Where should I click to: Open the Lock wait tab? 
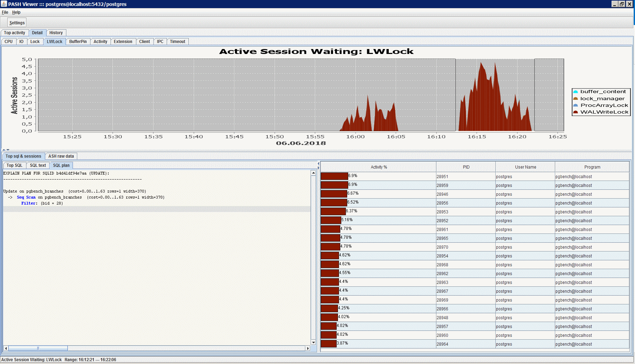click(35, 41)
